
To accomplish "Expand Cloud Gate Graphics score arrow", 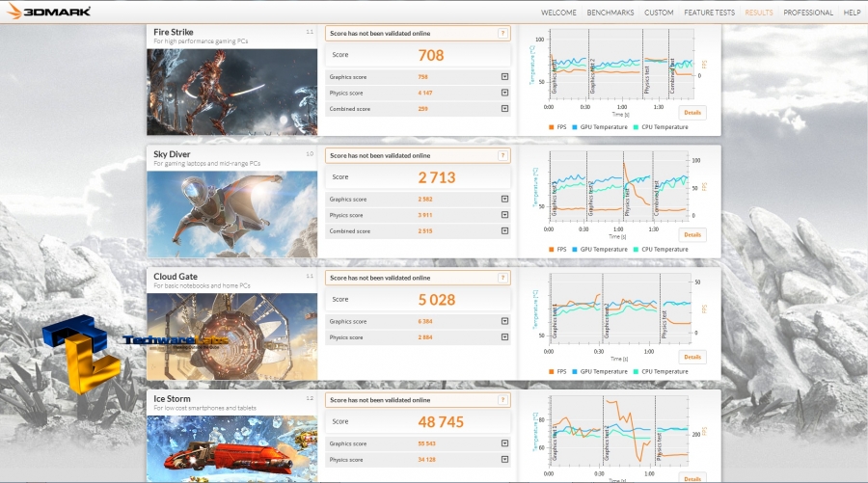I will point(504,321).
